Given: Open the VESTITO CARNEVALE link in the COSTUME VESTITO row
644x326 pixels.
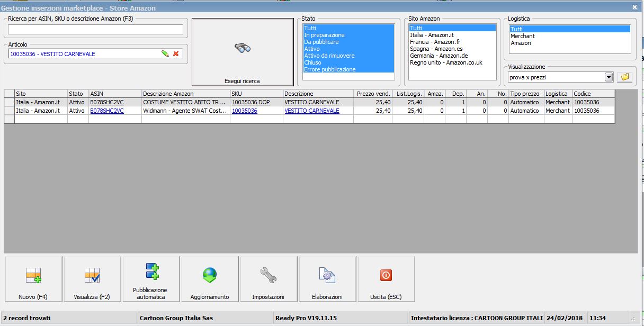Looking at the screenshot, I should click(x=312, y=102).
